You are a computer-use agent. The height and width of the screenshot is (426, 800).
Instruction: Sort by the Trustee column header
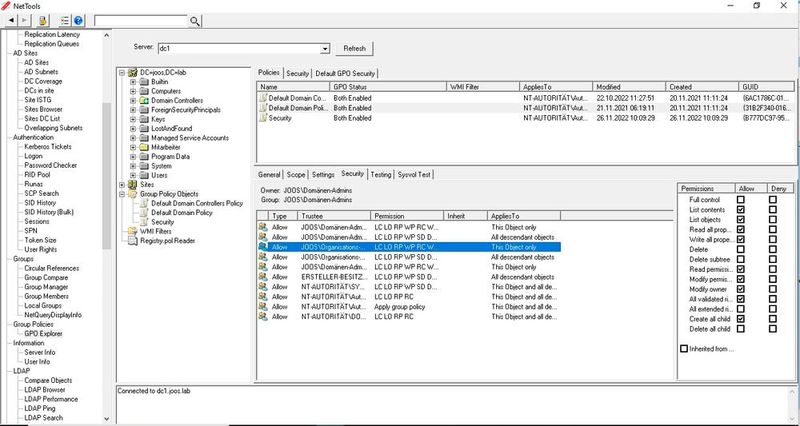pyautogui.click(x=334, y=216)
